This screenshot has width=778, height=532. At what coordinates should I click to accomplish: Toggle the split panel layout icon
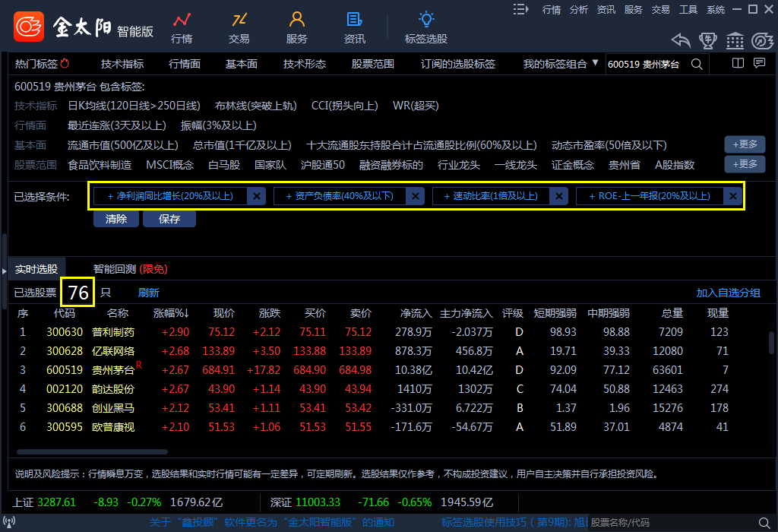738,63
